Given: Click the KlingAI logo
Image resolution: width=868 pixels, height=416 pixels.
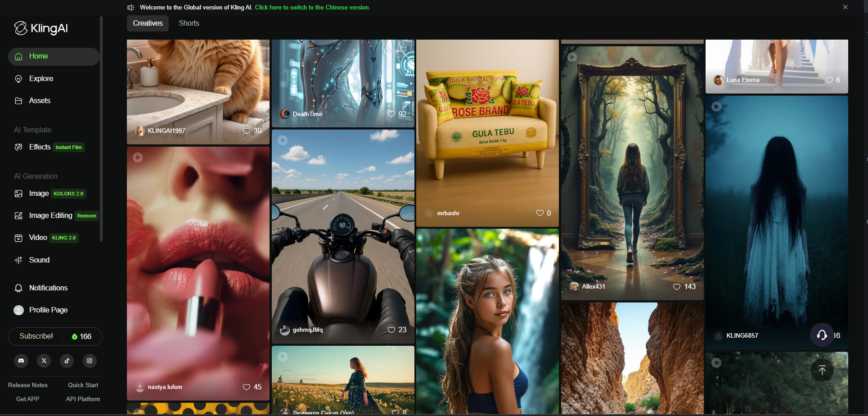Looking at the screenshot, I should (x=41, y=28).
